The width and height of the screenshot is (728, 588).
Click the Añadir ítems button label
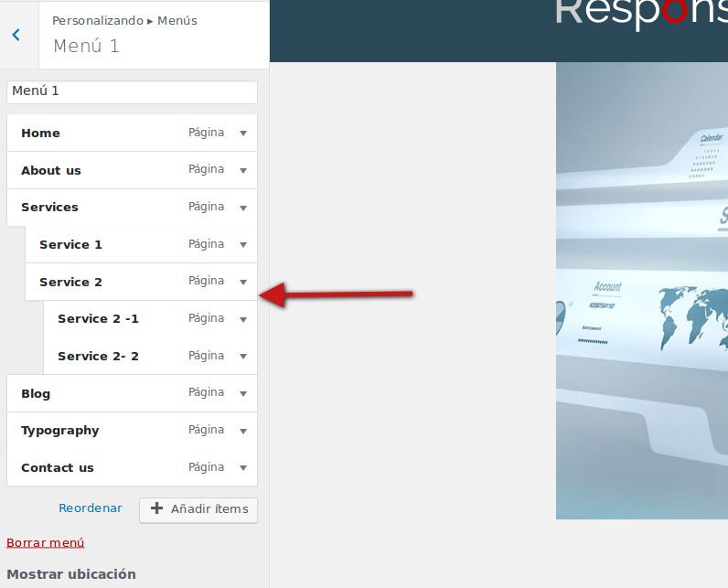[209, 509]
